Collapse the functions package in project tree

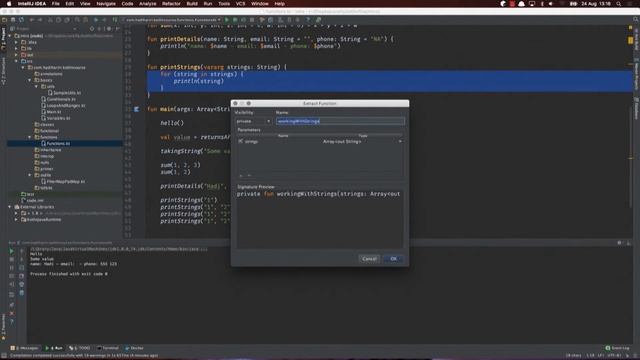(x=29, y=138)
